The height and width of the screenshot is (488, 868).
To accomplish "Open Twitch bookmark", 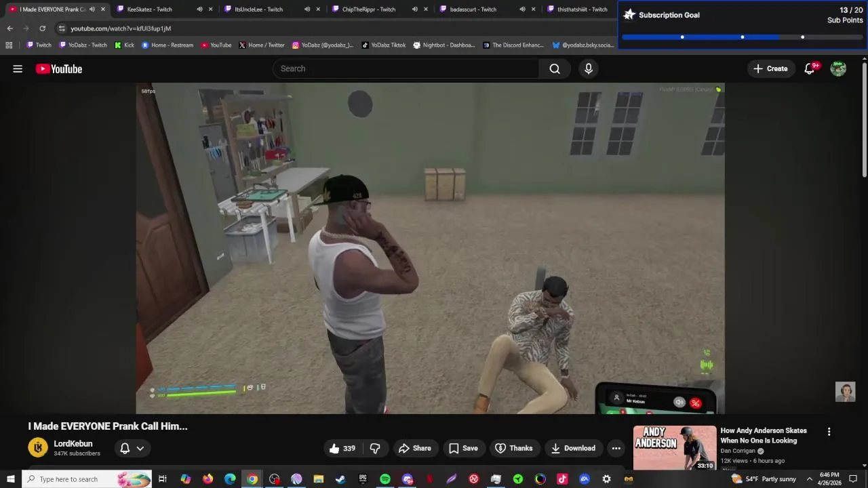I will pyautogui.click(x=39, y=45).
